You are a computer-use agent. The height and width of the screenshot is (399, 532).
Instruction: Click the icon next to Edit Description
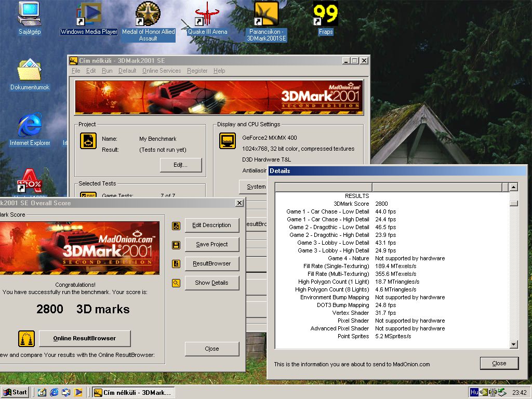pos(176,225)
